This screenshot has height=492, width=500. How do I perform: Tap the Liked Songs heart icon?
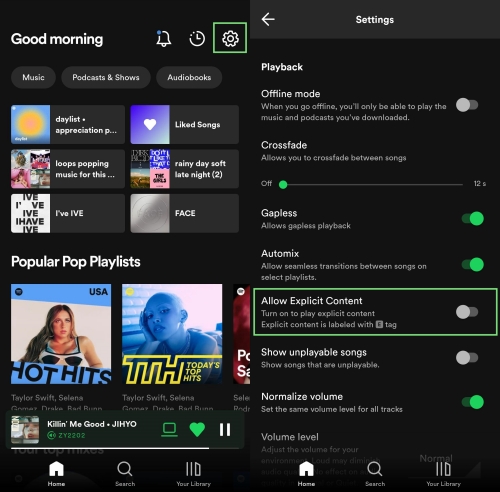pyautogui.click(x=150, y=125)
